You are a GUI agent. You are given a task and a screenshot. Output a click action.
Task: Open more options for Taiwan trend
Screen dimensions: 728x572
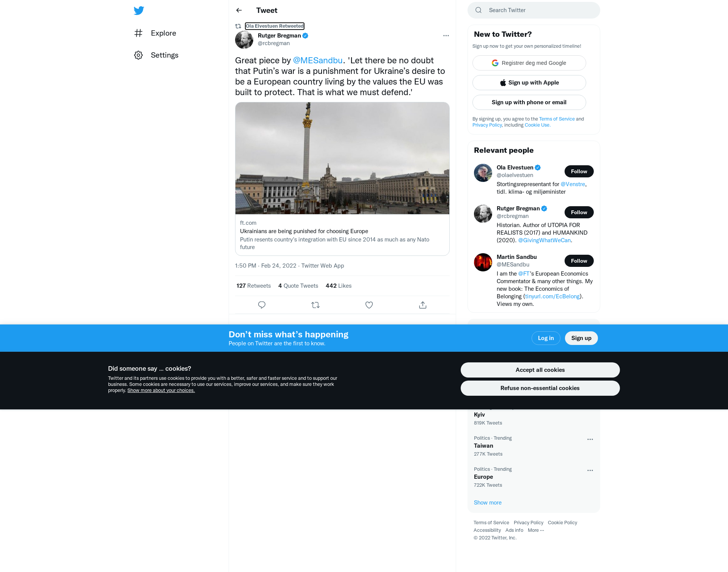click(x=590, y=439)
